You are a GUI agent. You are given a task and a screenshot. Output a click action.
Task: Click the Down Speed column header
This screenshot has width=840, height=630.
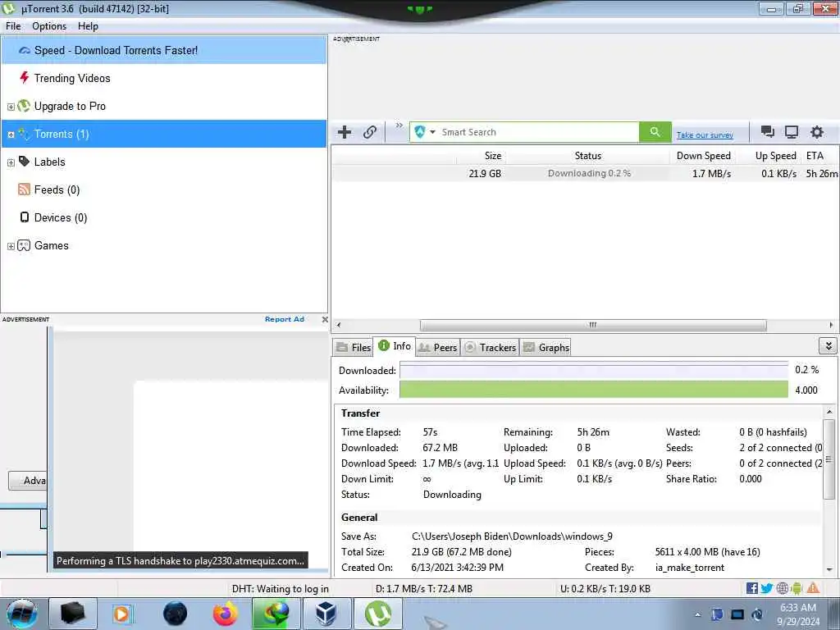click(703, 155)
